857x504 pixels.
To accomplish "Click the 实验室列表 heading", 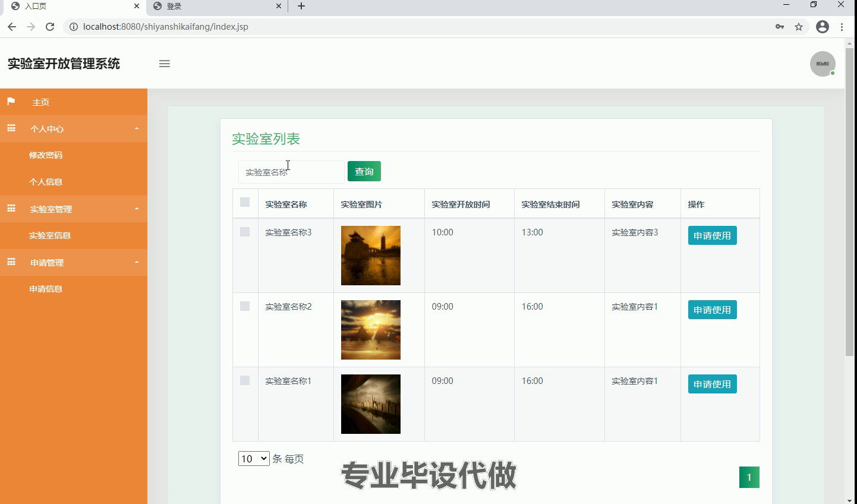I will (x=266, y=138).
